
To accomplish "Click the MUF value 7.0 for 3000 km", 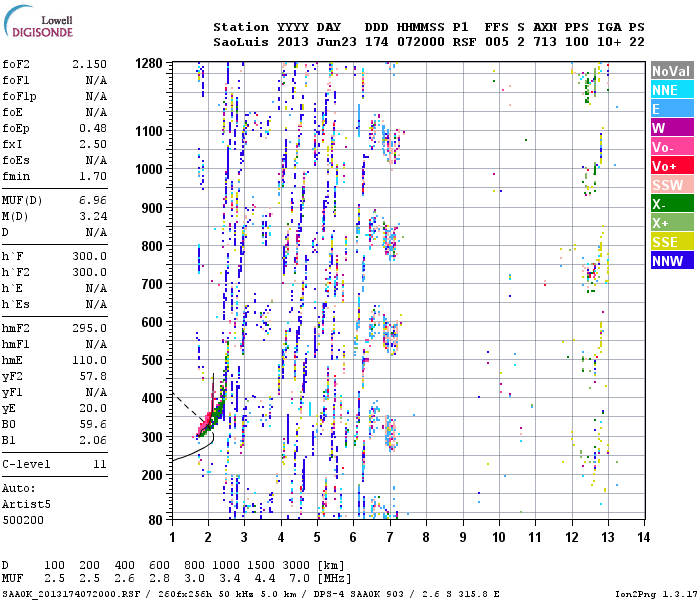I will tap(299, 579).
